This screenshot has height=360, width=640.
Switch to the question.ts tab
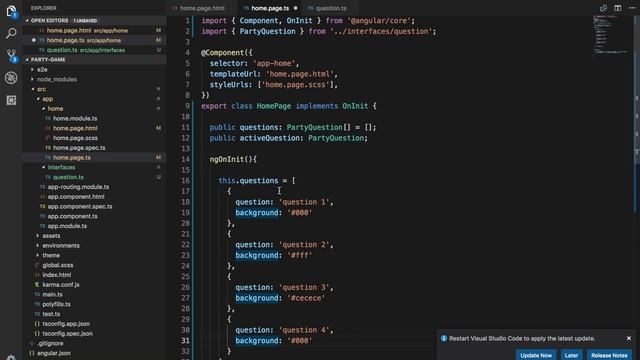pos(331,8)
